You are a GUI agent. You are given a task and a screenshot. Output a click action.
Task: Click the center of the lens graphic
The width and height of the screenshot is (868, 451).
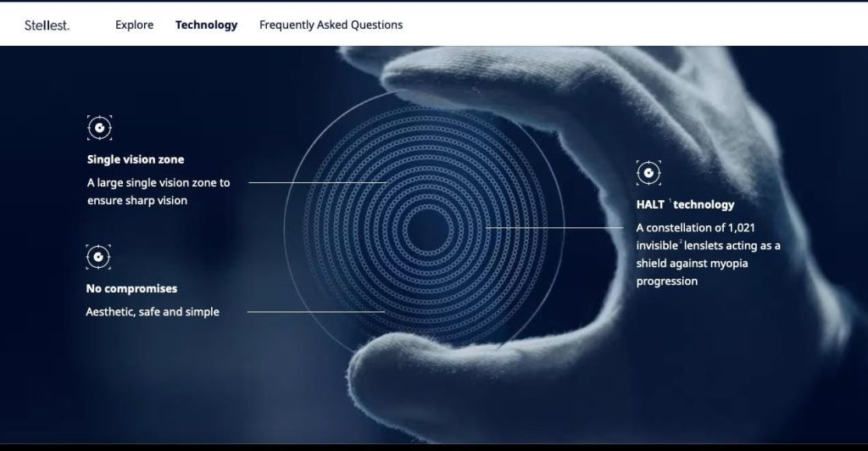coord(423,229)
